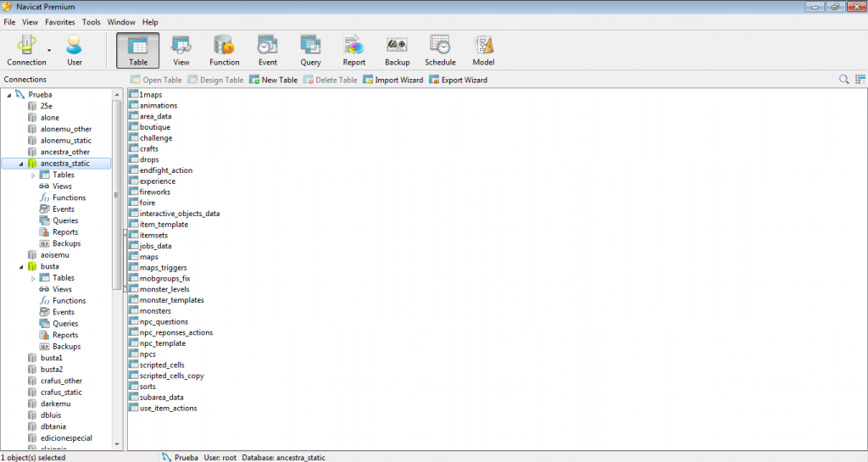Screen dimensions: 868x462
Task: Select the darkemu database
Action: (x=49, y=404)
